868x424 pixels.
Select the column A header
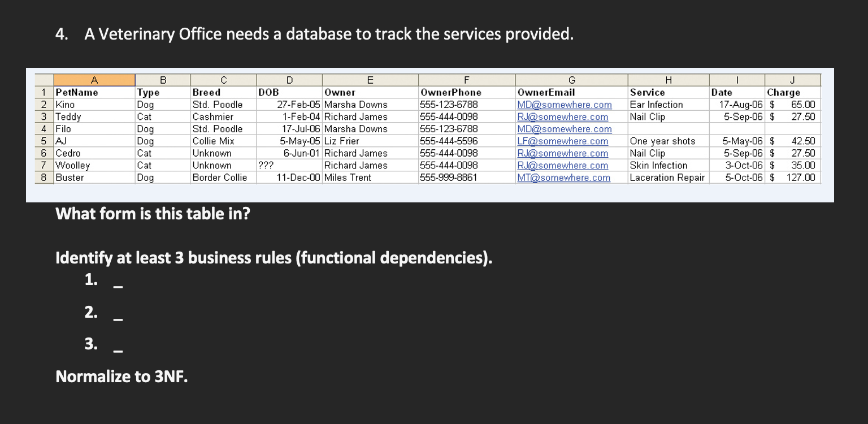point(94,80)
